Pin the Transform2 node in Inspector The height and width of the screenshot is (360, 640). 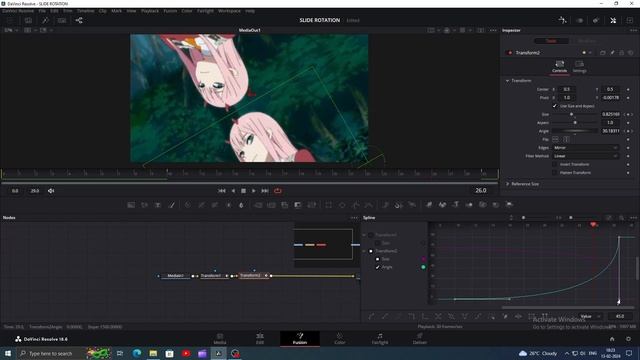pyautogui.click(x=612, y=53)
